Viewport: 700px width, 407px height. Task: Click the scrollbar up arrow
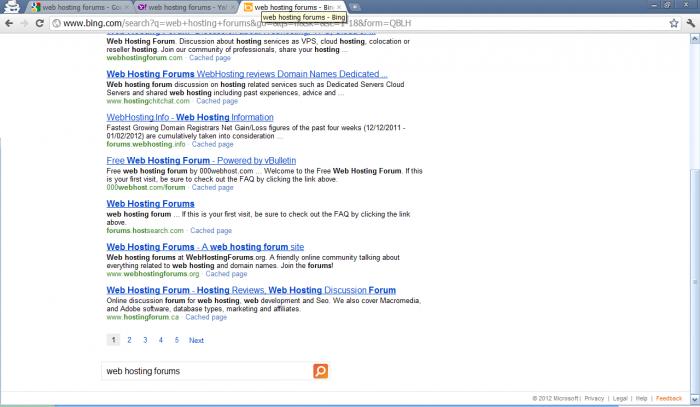point(695,39)
